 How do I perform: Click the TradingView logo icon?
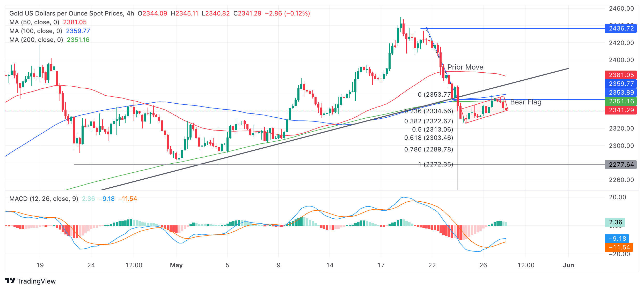click(x=10, y=281)
